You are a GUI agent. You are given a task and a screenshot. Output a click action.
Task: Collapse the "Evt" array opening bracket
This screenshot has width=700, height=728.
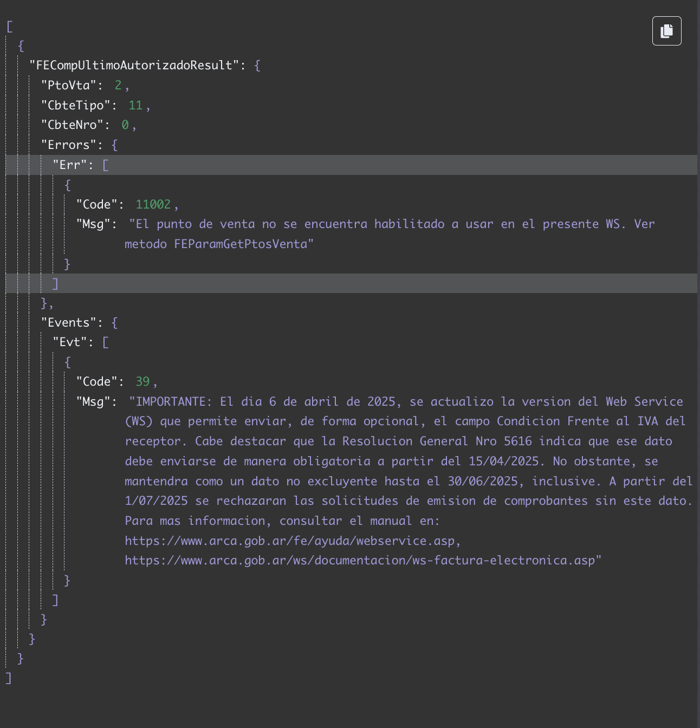point(106,342)
